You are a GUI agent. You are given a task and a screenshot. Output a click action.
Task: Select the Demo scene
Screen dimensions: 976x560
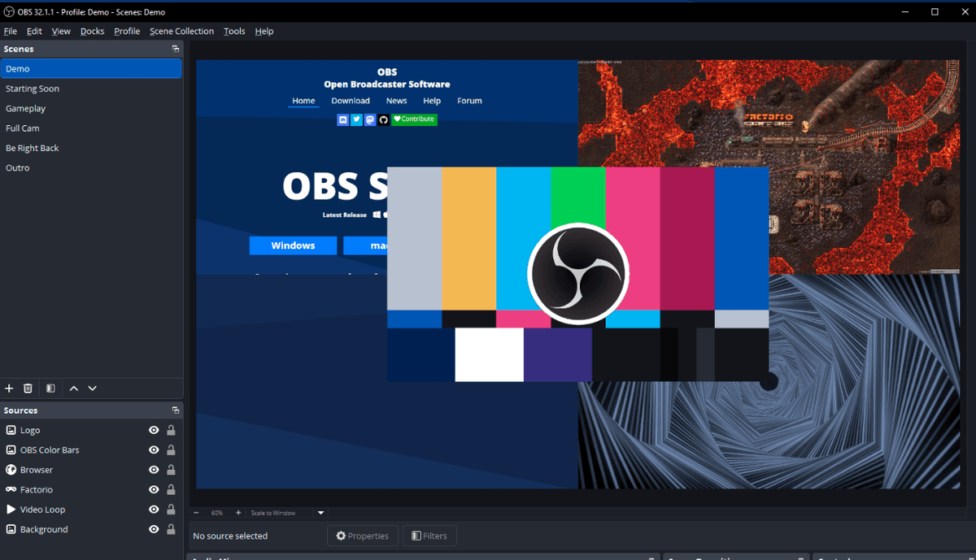pyautogui.click(x=91, y=69)
